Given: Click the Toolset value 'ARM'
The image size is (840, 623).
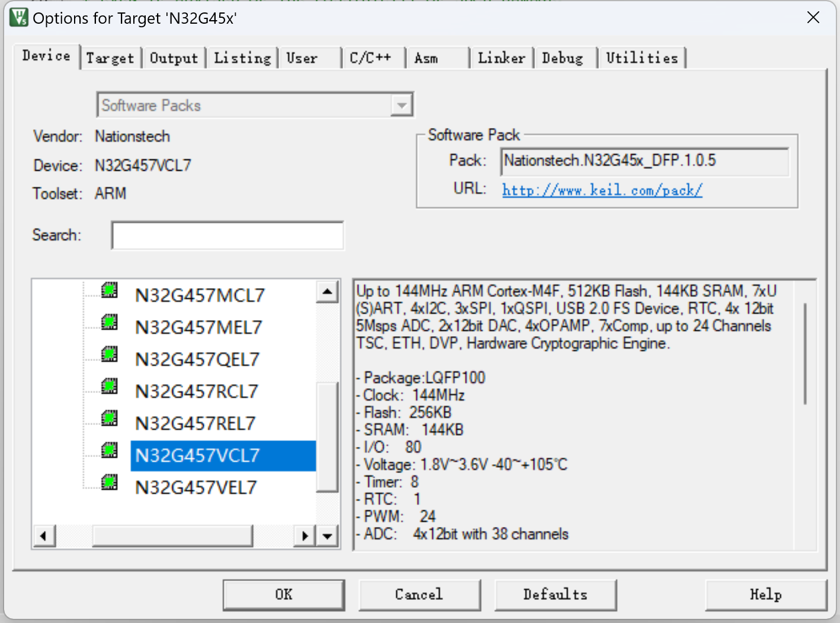Looking at the screenshot, I should pyautogui.click(x=110, y=194).
